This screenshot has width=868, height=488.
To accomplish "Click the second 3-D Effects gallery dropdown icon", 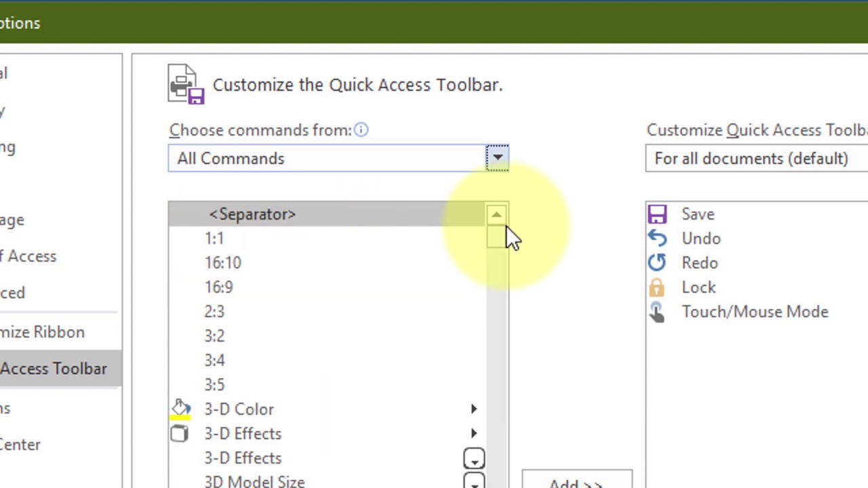I will (474, 459).
